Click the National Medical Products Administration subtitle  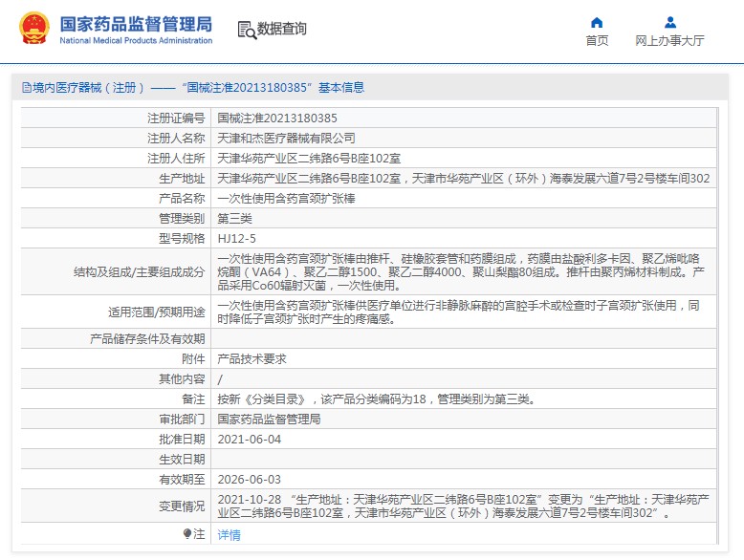click(136, 41)
